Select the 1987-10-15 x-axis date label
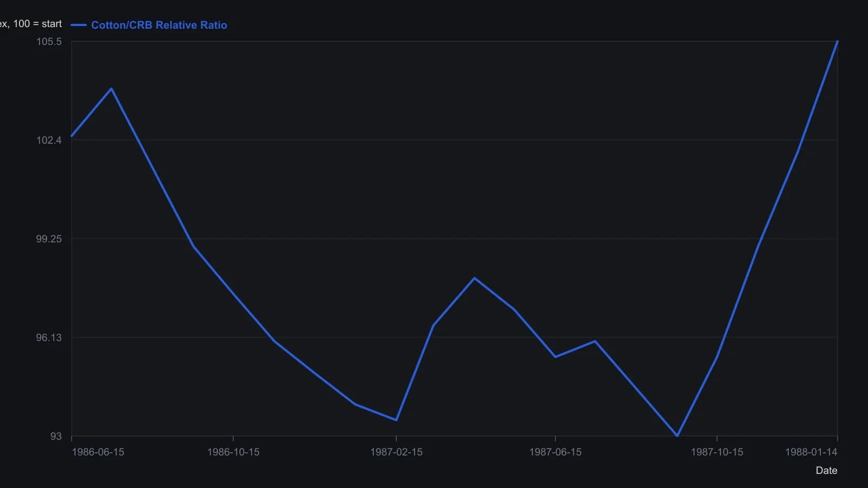Screen dimensions: 868x488 click(717, 452)
